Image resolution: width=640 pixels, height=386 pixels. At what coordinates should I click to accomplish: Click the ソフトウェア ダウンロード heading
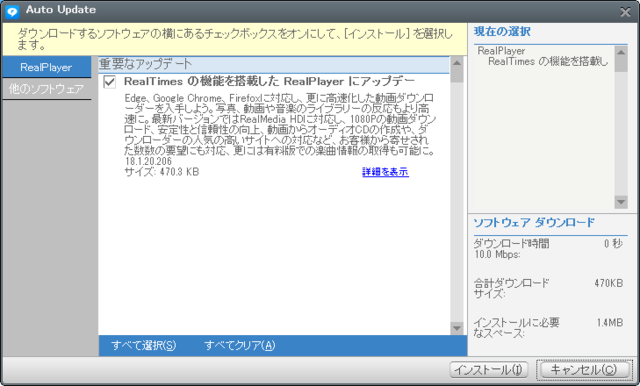pos(534,223)
